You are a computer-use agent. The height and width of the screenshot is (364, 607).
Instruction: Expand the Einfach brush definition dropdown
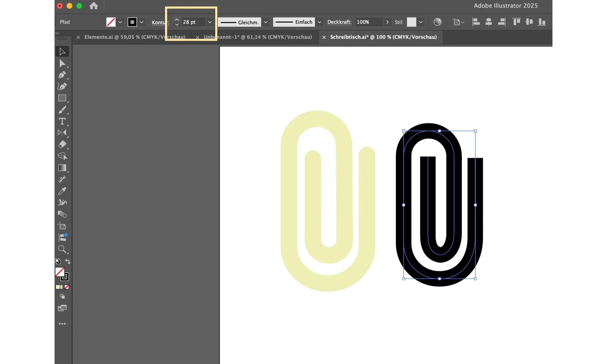[x=319, y=22]
